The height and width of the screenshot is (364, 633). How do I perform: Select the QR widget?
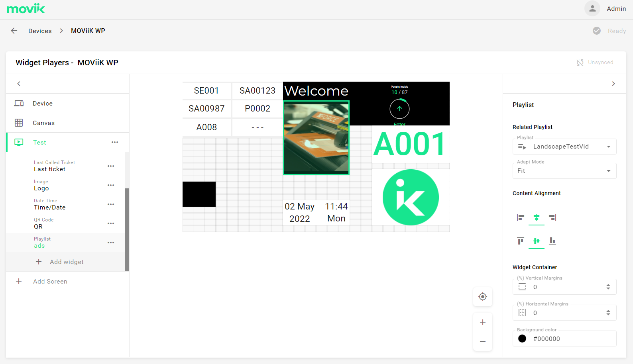(x=66, y=223)
